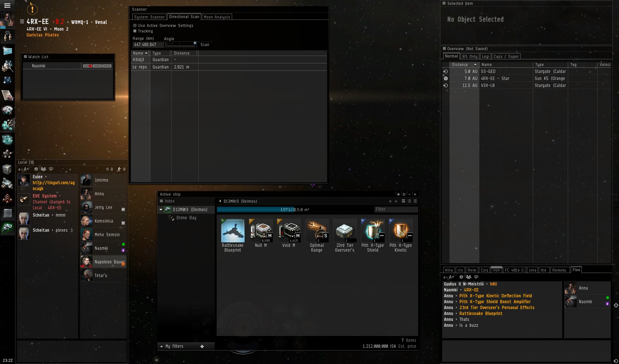Open the inventory Index menu

tap(161, 201)
